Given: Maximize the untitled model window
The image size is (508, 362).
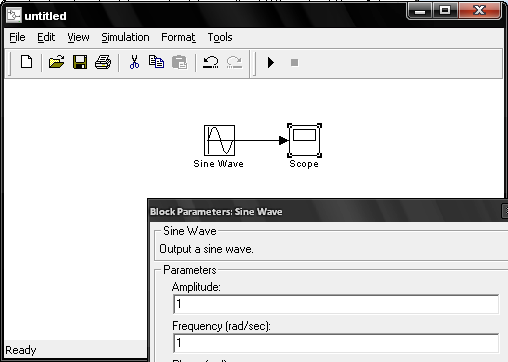Looking at the screenshot, I should click(445, 11).
